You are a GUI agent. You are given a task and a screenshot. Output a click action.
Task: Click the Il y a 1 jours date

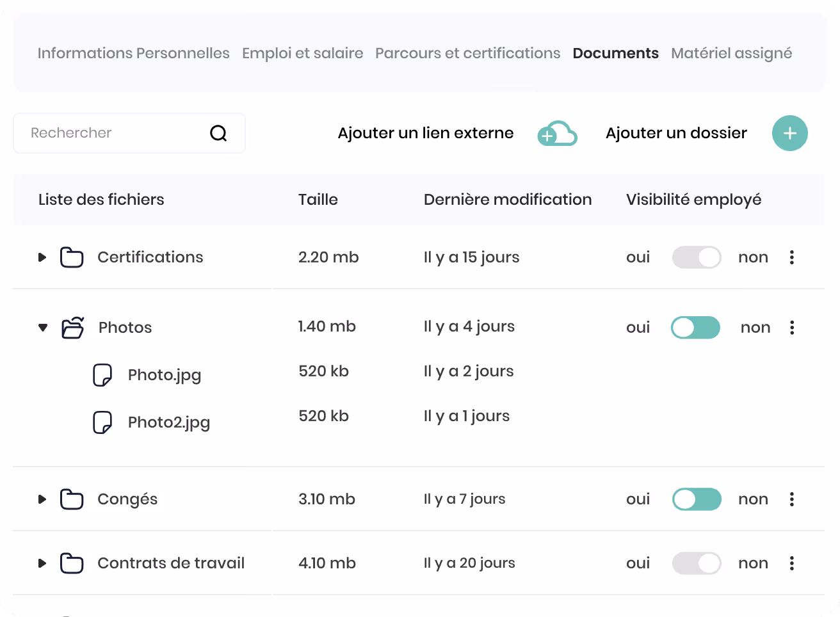[x=467, y=416]
